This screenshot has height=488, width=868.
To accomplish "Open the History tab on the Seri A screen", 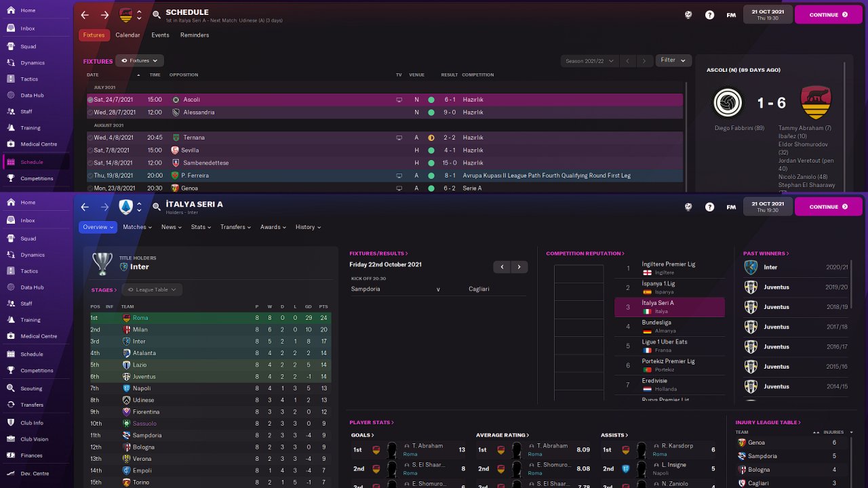I will 309,227.
